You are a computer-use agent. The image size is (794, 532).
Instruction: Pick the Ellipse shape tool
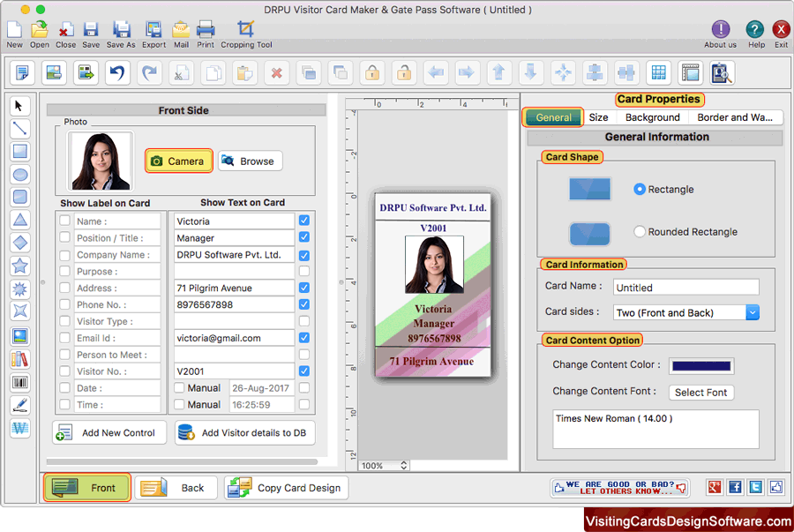pos(19,175)
